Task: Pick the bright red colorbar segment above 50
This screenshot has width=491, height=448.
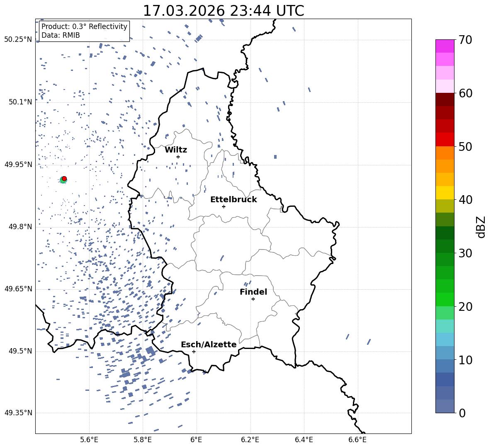Action: pyautogui.click(x=445, y=140)
